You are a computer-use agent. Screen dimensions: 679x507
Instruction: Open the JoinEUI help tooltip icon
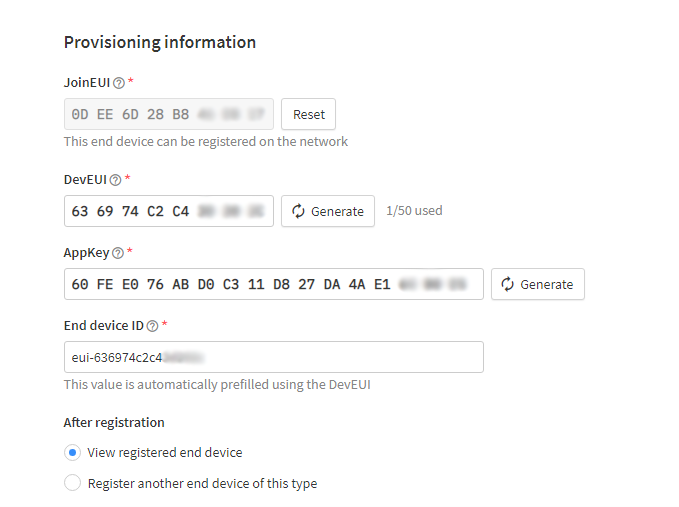[119, 83]
